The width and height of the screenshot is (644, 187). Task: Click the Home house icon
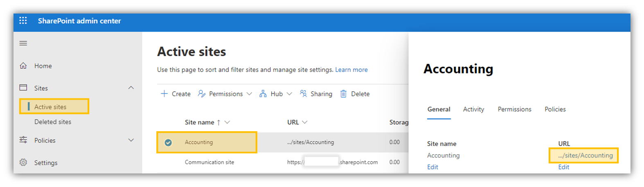[x=23, y=66]
